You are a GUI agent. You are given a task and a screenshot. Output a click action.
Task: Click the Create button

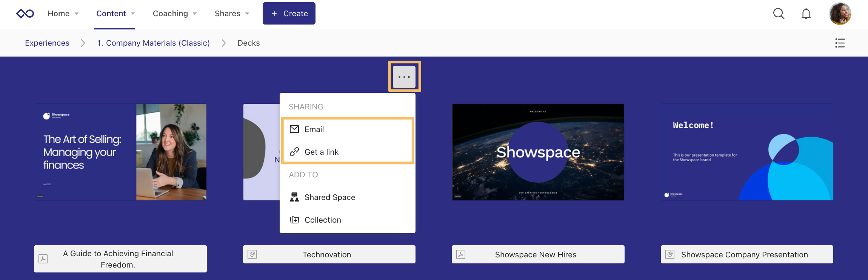pyautogui.click(x=289, y=14)
